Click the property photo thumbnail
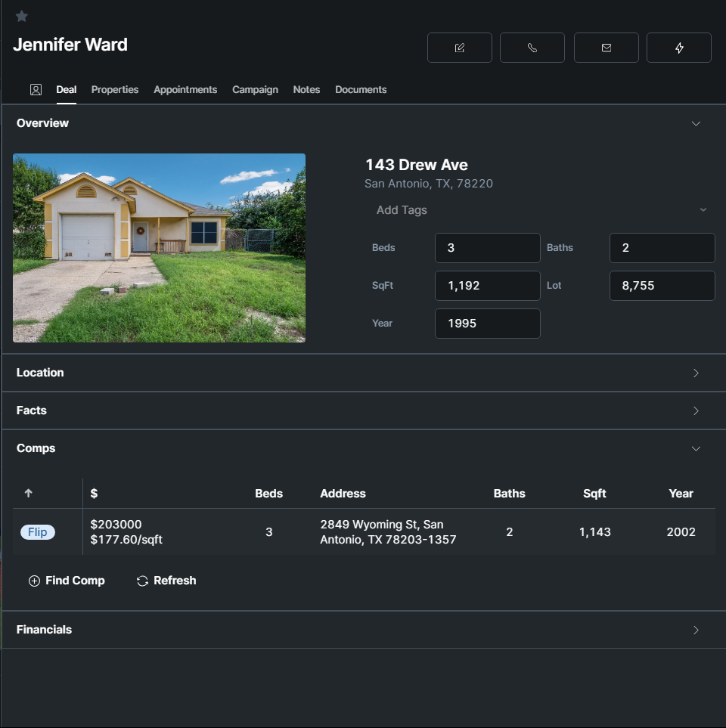This screenshot has height=728, width=726. 159,248
